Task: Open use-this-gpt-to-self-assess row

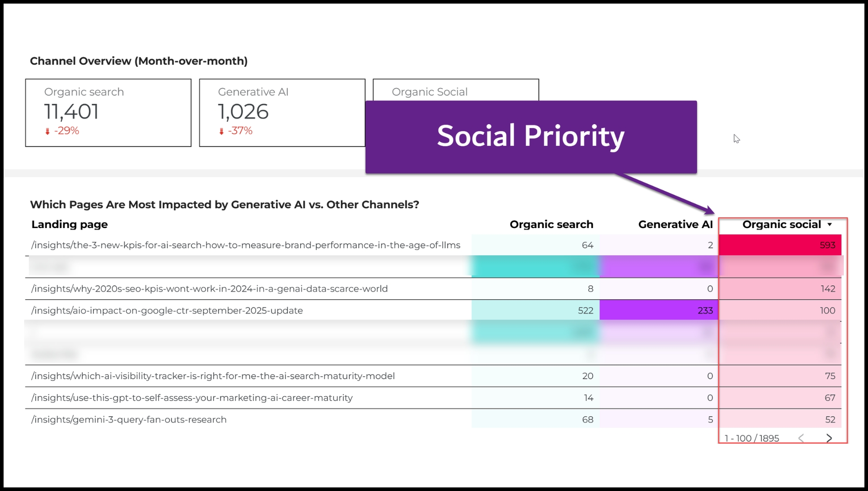Action: pyautogui.click(x=192, y=398)
